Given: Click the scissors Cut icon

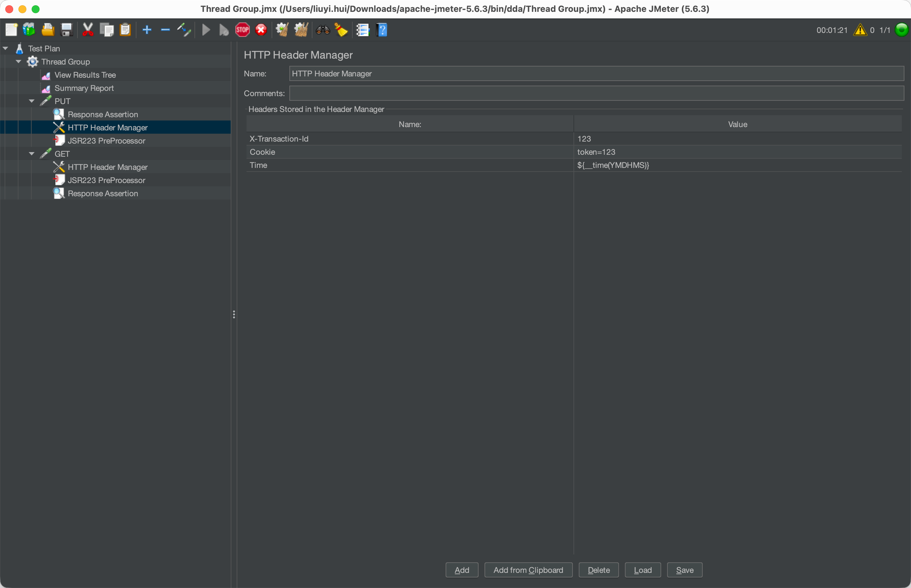Looking at the screenshot, I should [88, 30].
